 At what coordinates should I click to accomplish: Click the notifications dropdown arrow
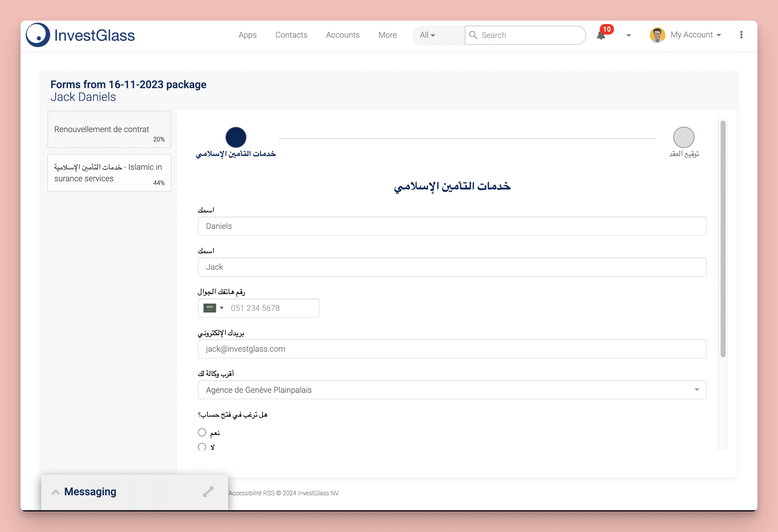tap(628, 35)
